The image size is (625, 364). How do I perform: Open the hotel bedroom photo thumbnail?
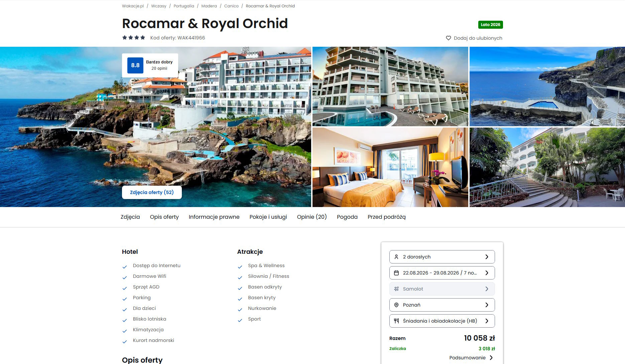(390, 167)
